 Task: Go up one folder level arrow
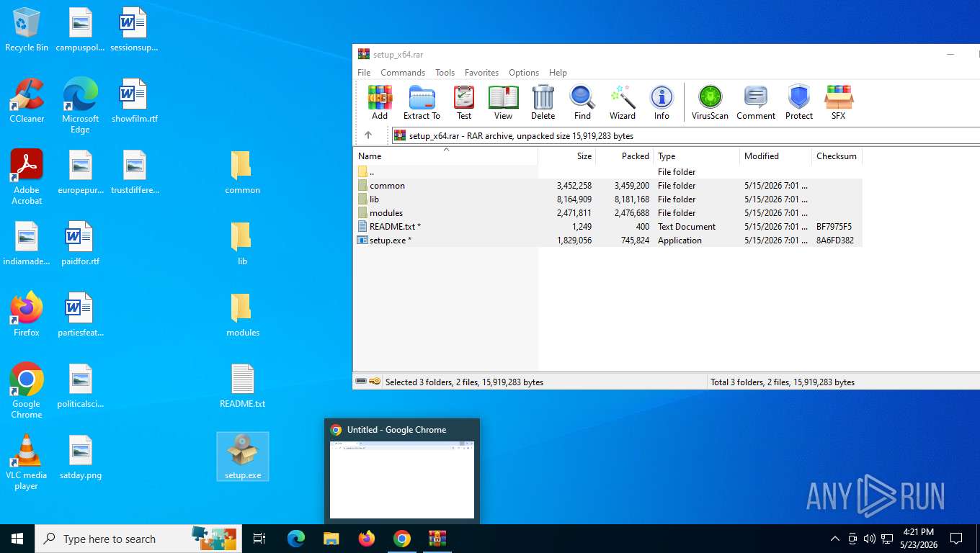368,135
